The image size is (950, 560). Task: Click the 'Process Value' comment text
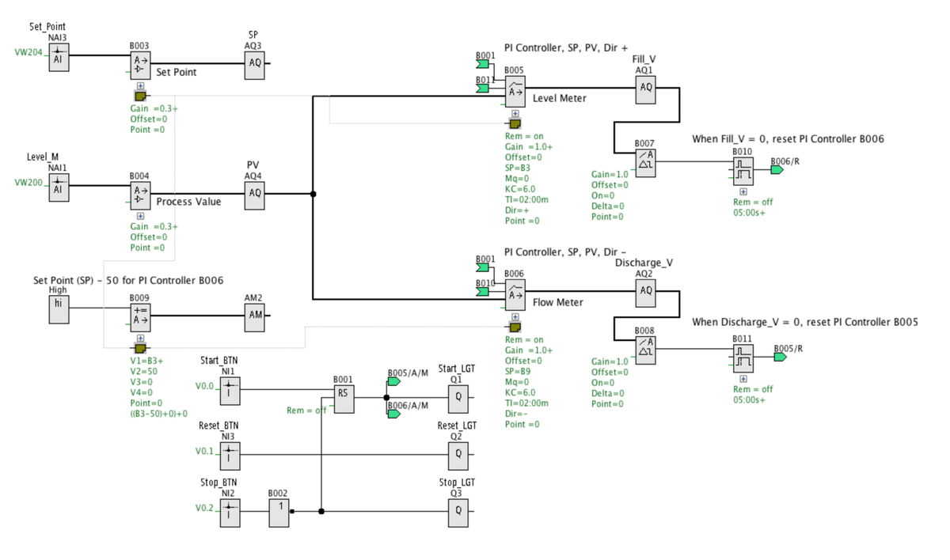click(x=189, y=202)
